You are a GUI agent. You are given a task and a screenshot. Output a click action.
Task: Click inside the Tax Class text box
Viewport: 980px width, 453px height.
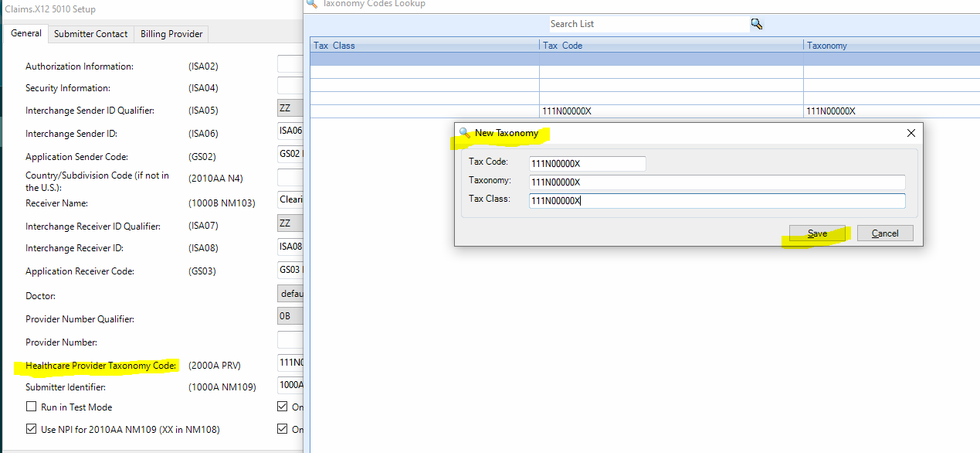717,200
